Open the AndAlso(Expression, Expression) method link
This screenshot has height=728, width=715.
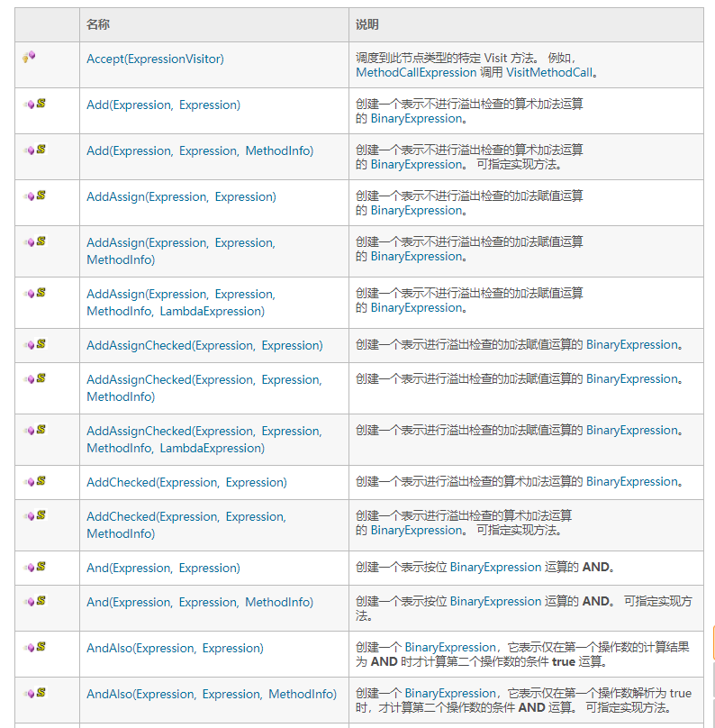pyautogui.click(x=175, y=648)
